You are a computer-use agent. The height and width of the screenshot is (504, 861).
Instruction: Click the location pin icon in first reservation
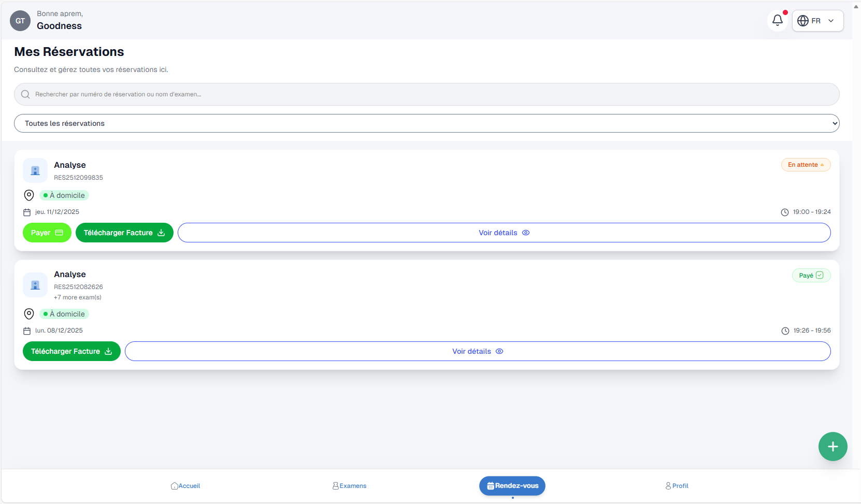coord(29,195)
